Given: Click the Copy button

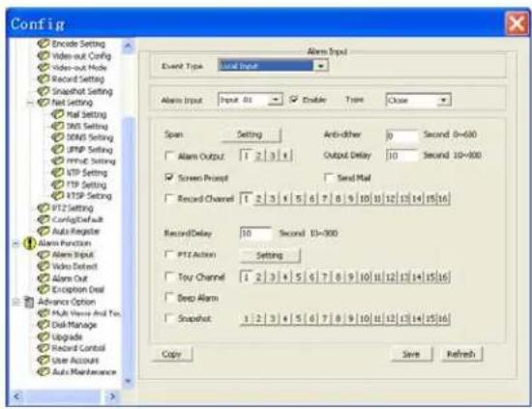Looking at the screenshot, I should coord(172,355).
